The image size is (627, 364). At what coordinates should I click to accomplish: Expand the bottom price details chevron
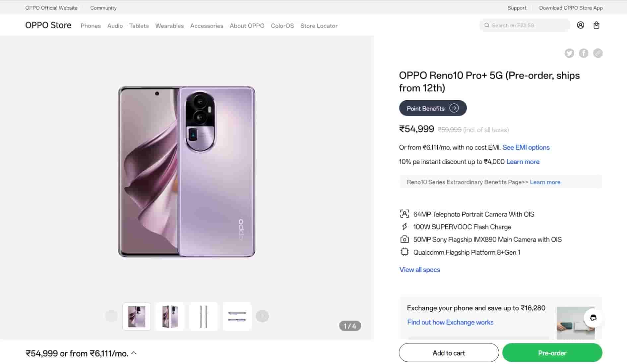tap(134, 353)
